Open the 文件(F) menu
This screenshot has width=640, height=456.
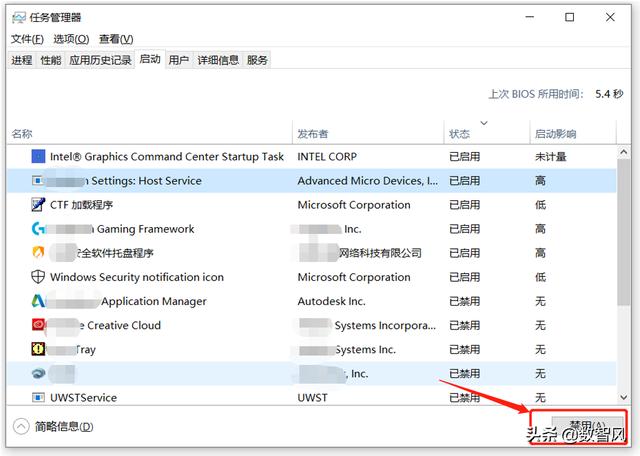tap(27, 39)
